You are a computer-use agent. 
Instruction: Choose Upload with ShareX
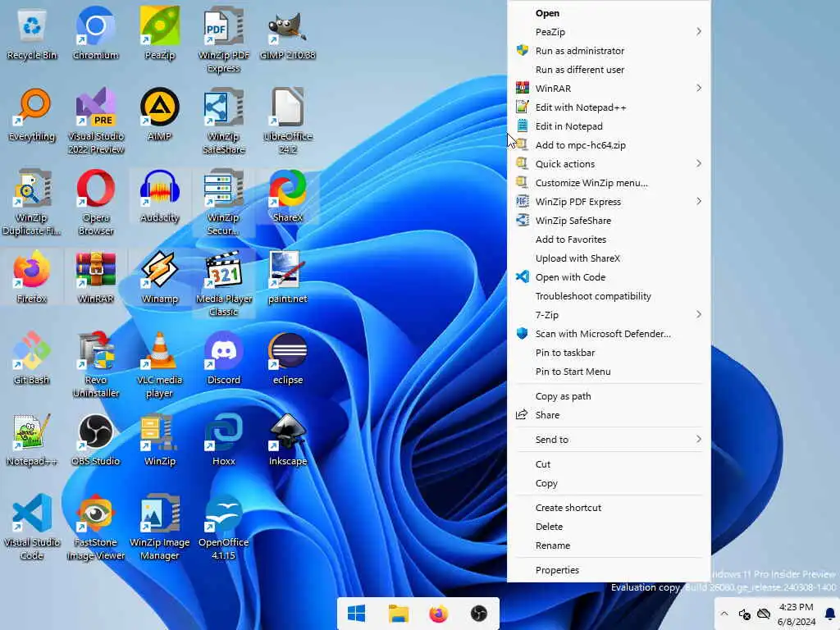click(x=609, y=258)
